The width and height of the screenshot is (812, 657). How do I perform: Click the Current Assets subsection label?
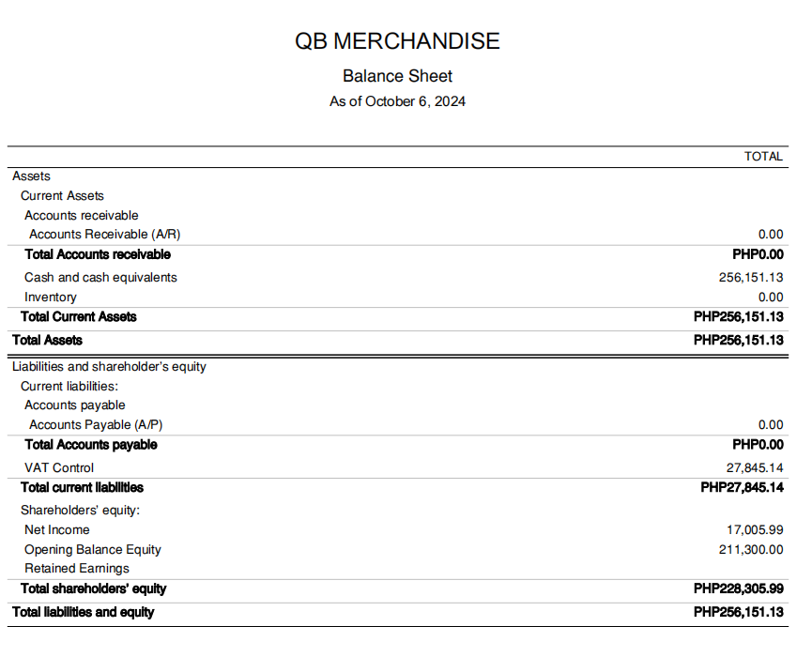62,196
